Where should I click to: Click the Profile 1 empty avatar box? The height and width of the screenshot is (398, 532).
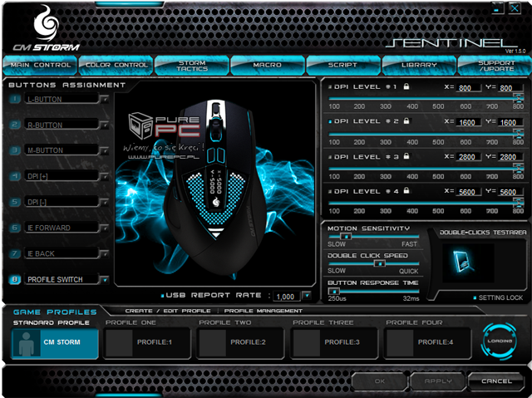(119, 343)
